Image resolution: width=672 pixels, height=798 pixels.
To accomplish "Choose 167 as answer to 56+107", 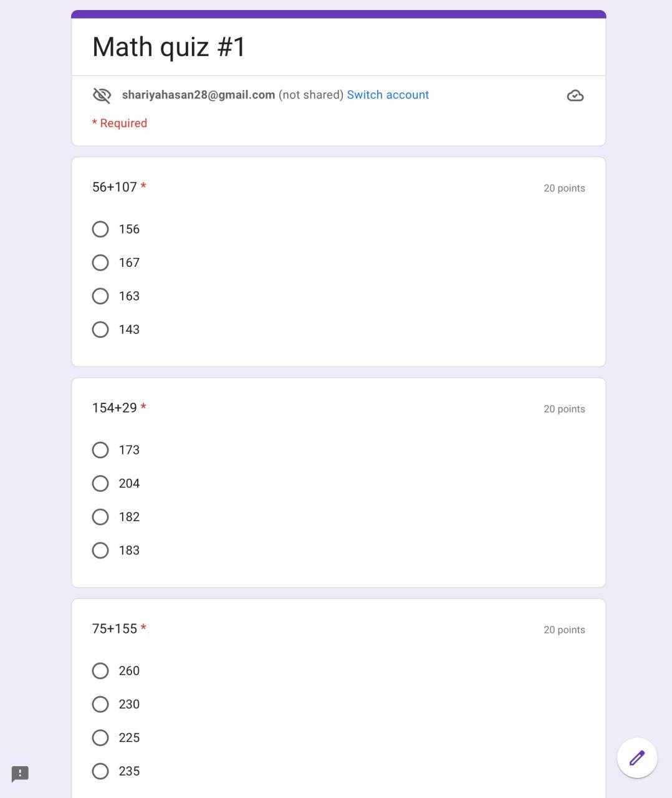I will pos(100,262).
